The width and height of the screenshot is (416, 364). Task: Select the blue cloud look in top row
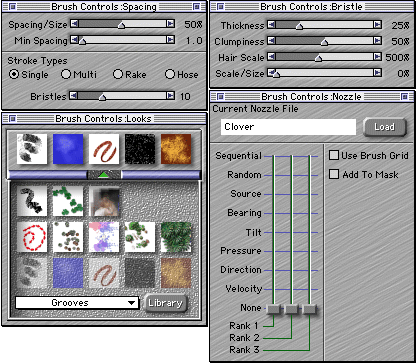click(x=68, y=149)
